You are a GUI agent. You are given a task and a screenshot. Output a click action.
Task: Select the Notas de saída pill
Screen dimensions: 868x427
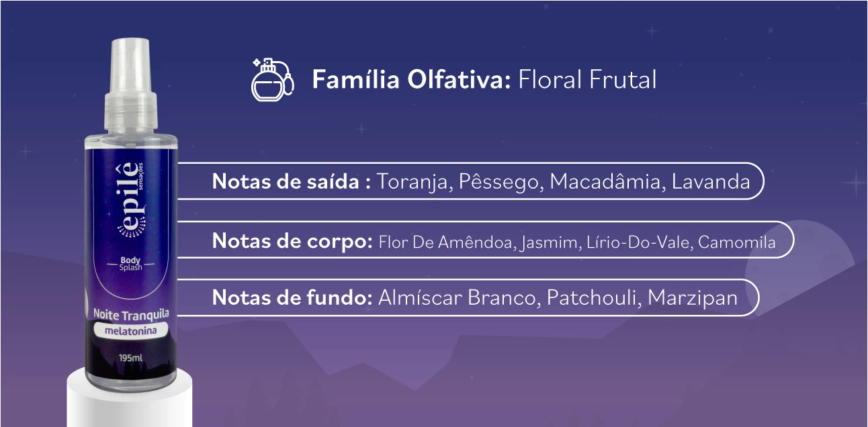pos(472,181)
